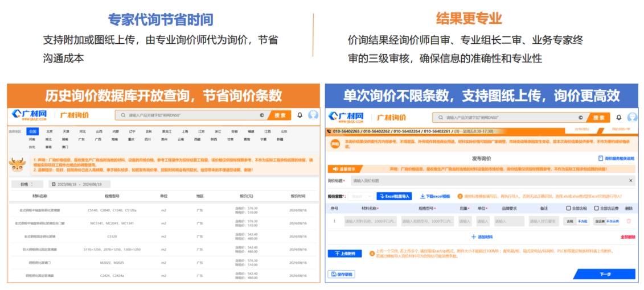Click the cartoon ox mascot icon

(x=18, y=165)
